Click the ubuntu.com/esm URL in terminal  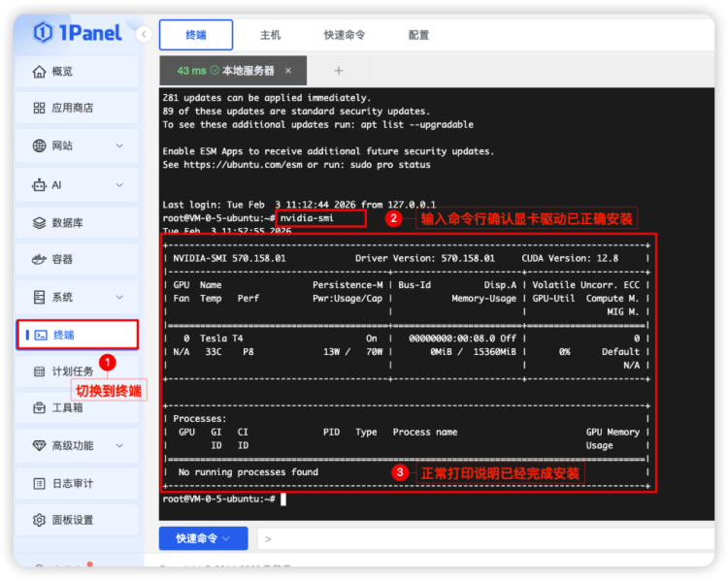(x=243, y=165)
